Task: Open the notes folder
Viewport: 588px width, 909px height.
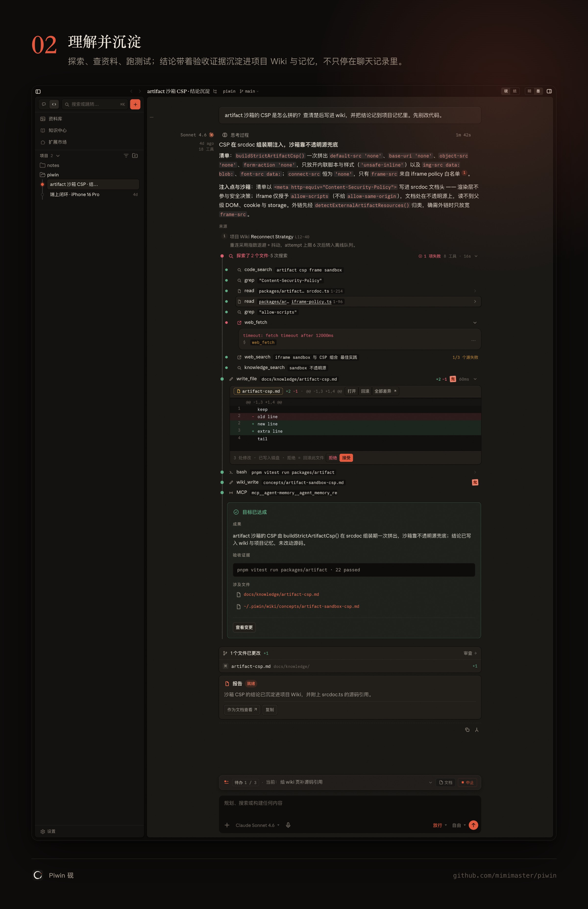Action: click(89, 165)
